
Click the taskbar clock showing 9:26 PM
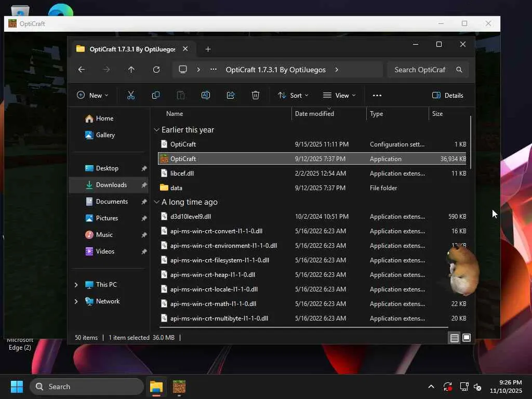click(506, 387)
